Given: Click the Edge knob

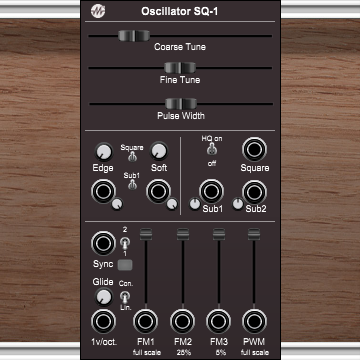Looking at the screenshot, I should click(104, 152).
